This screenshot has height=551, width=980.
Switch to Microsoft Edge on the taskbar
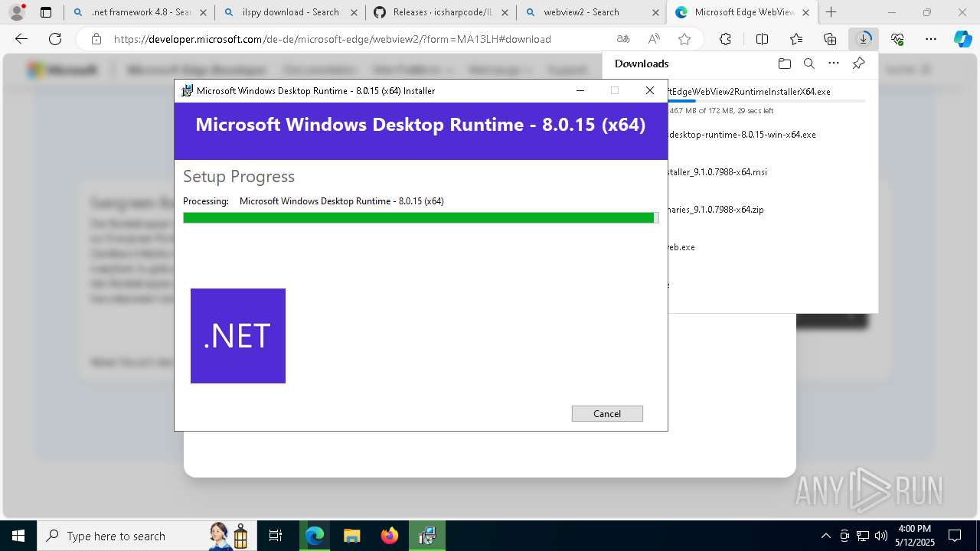315,536
